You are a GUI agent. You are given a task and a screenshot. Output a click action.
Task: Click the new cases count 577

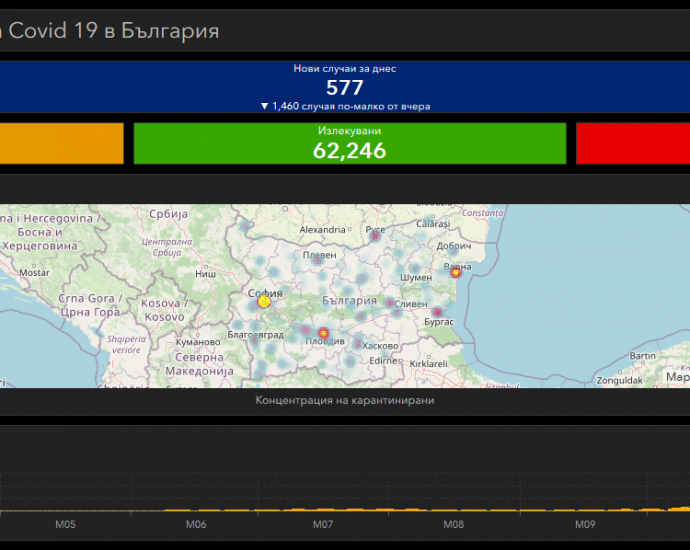pyautogui.click(x=345, y=88)
